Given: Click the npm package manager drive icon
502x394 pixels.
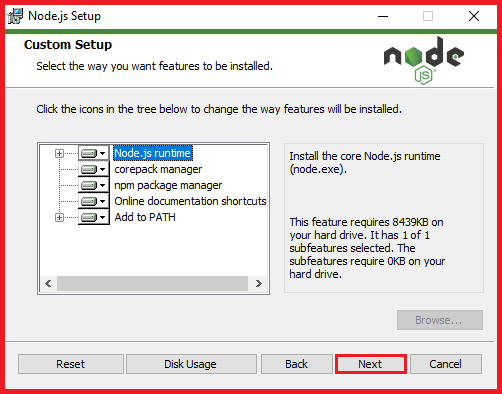Looking at the screenshot, I should coord(89,185).
